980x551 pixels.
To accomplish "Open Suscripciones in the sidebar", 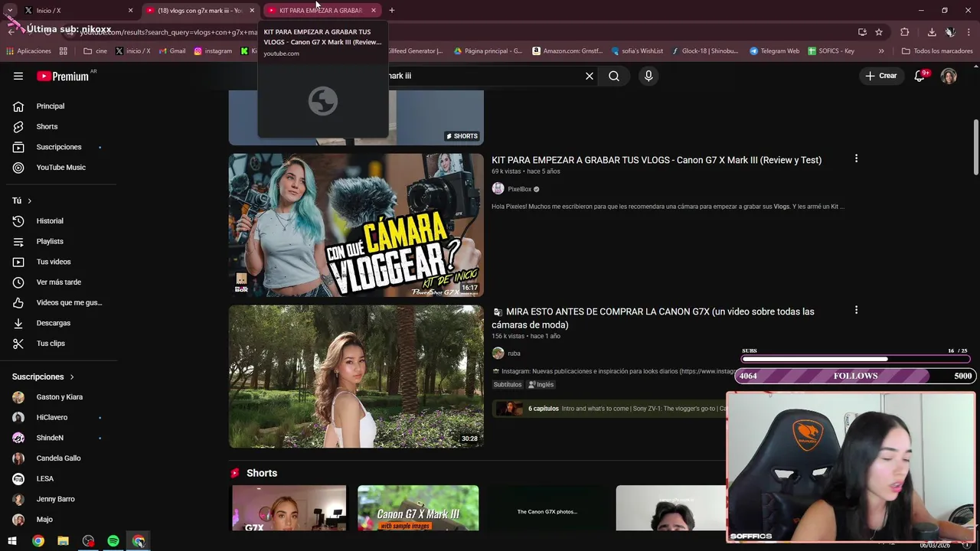I will tap(58, 147).
